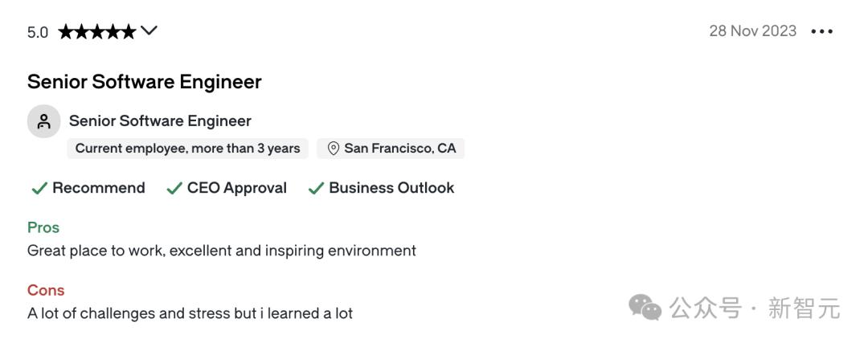Image resolution: width=868 pixels, height=343 pixels.
Task: Open the three-dots more options menu
Action: pyautogui.click(x=821, y=31)
